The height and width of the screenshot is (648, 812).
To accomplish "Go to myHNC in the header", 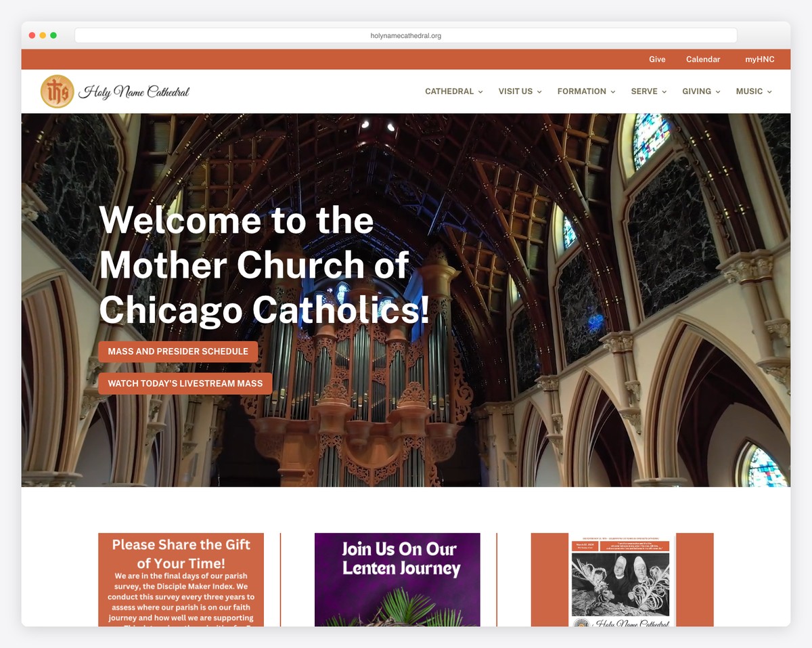I will (x=759, y=59).
